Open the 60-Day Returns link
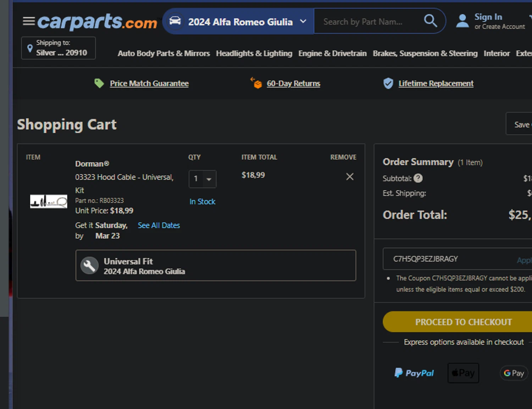 tap(293, 83)
